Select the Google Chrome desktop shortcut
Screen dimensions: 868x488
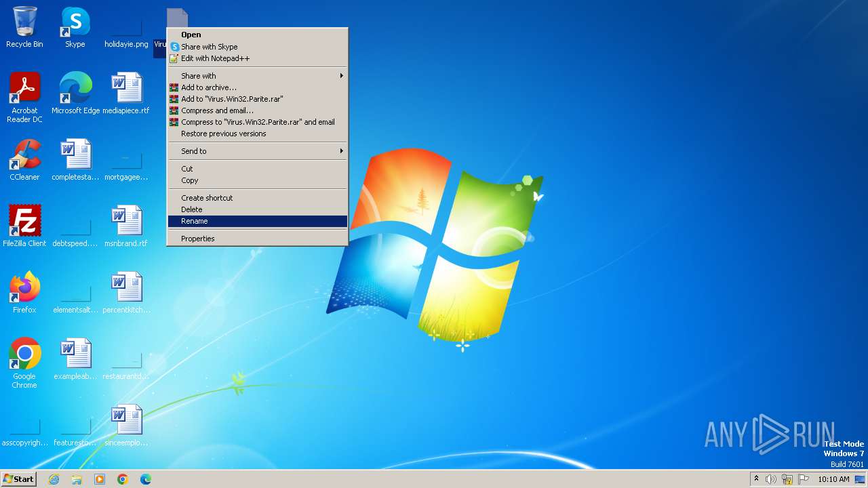click(x=24, y=363)
